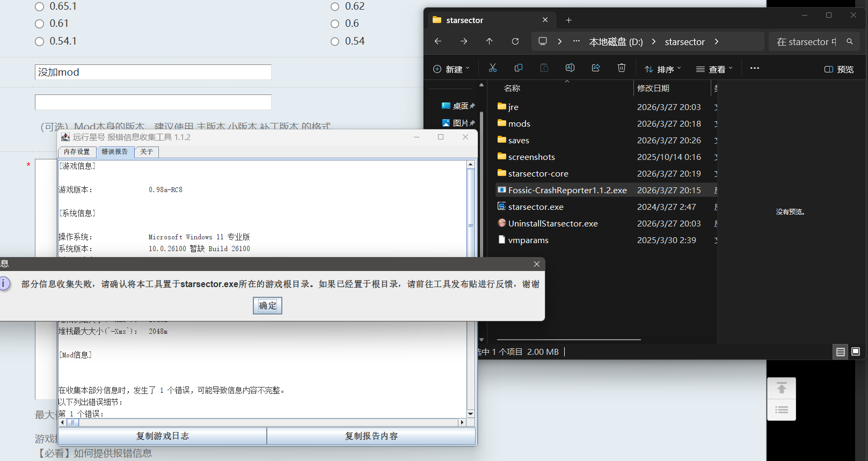
Task: Click the Paste icon in Explorer toolbar
Action: [544, 68]
